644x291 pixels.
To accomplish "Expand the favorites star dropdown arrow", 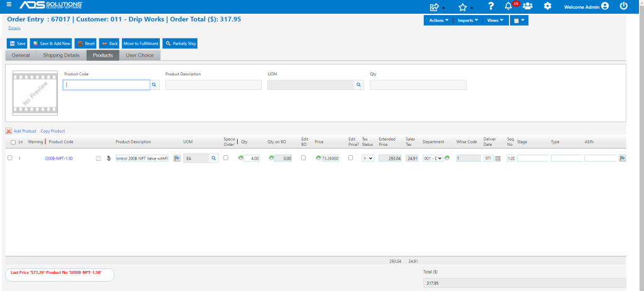I will (472, 8).
